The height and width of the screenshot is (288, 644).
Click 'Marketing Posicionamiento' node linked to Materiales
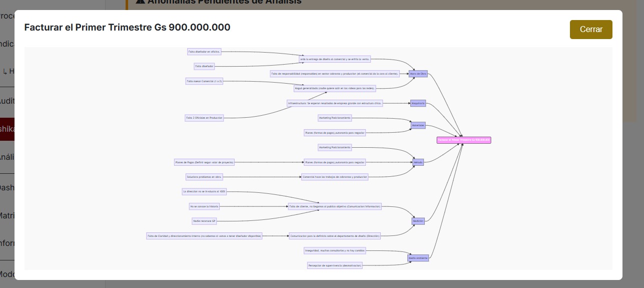pos(335,118)
